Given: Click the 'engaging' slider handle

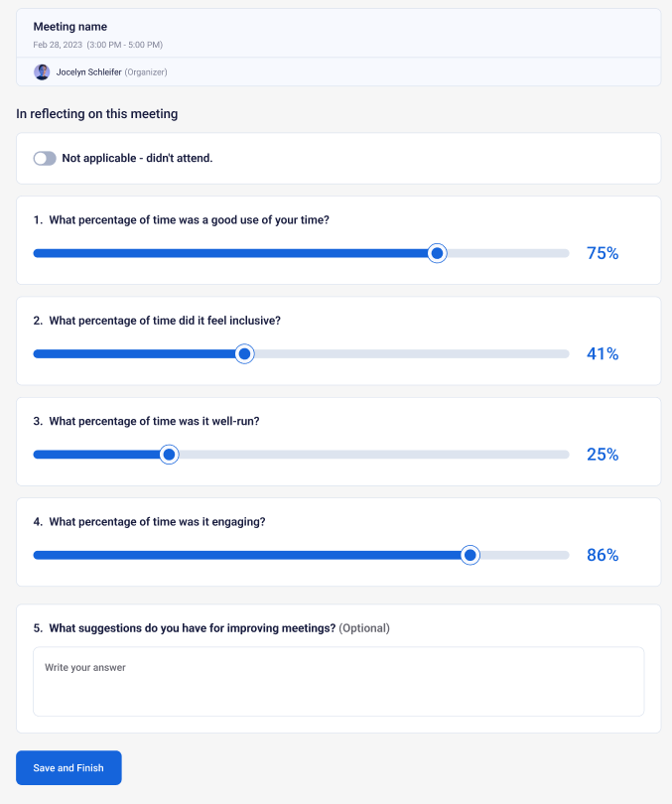Looking at the screenshot, I should [x=470, y=555].
